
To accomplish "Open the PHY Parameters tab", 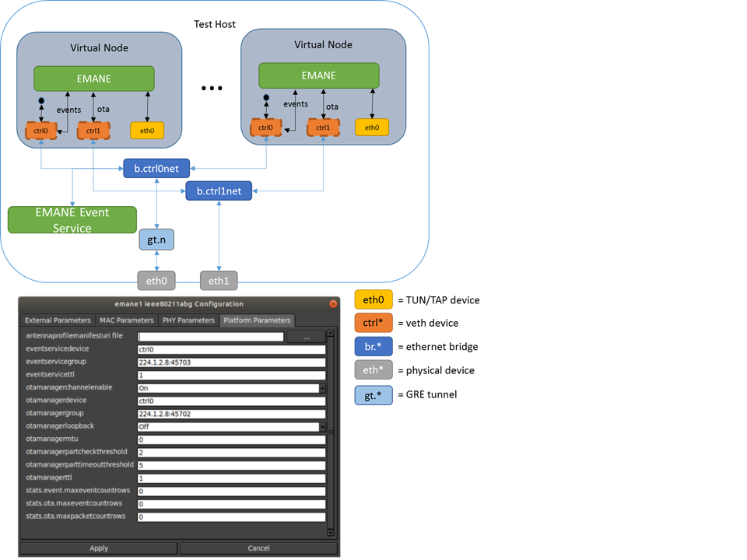I will (188, 320).
